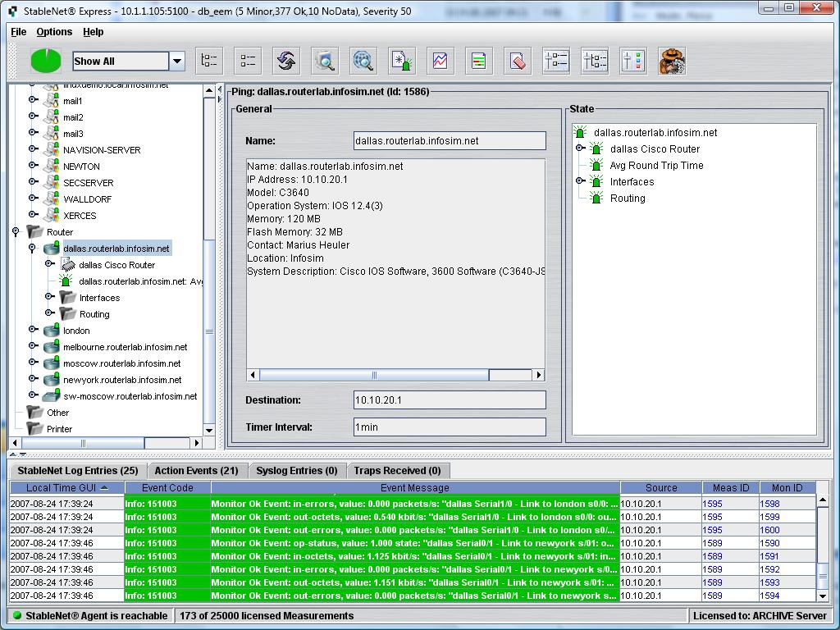Select melbourne.routerlab.infosim.net in the tree
Screen dimensions: 840x630
(126, 347)
